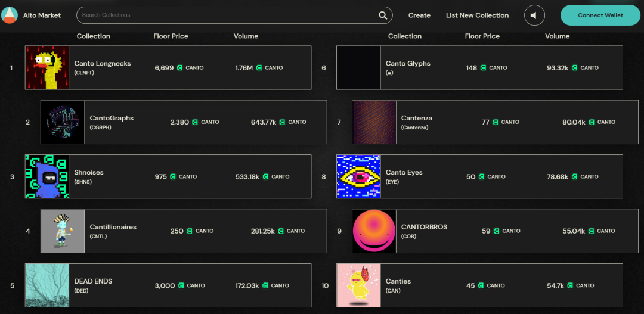The image size is (644, 314).
Task: Click the CANTORBROS smiley face image
Action: (x=374, y=231)
